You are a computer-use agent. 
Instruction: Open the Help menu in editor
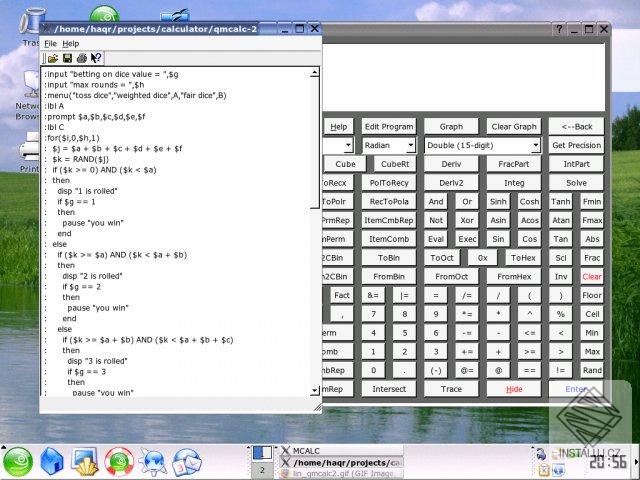71,44
